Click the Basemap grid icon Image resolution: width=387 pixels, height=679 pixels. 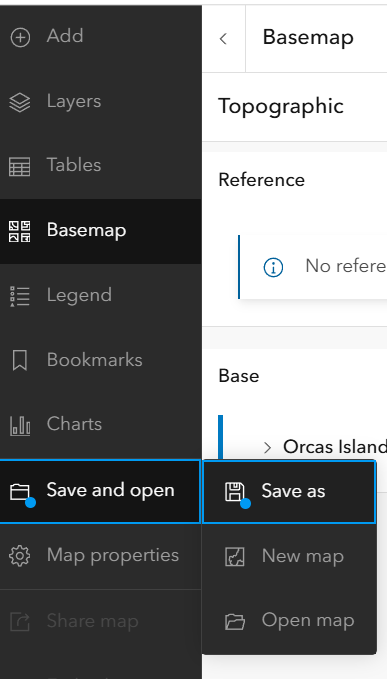(20, 231)
